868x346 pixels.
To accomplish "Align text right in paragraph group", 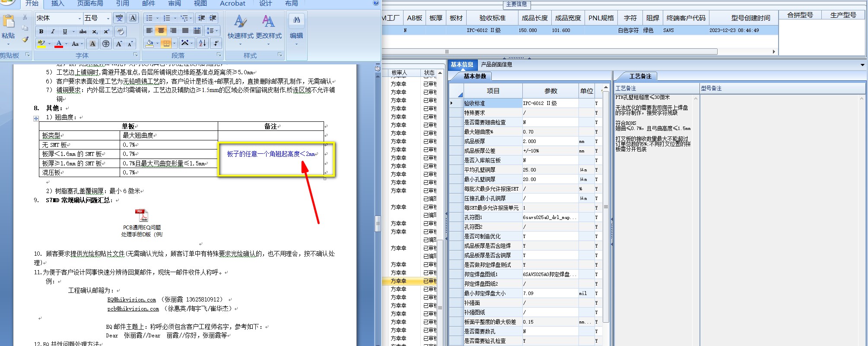I will coord(173,31).
